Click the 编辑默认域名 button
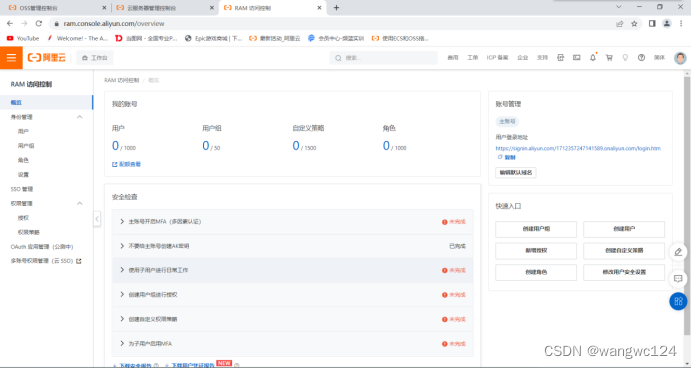The height and width of the screenshot is (368, 692). tap(516, 173)
